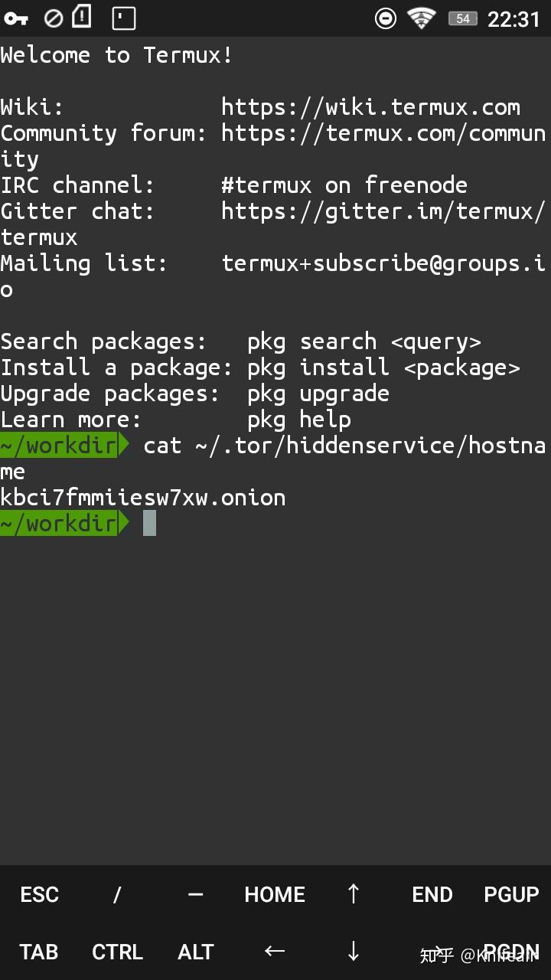Toggle the CTRL modifier key
The image size is (551, 980).
coord(117,952)
